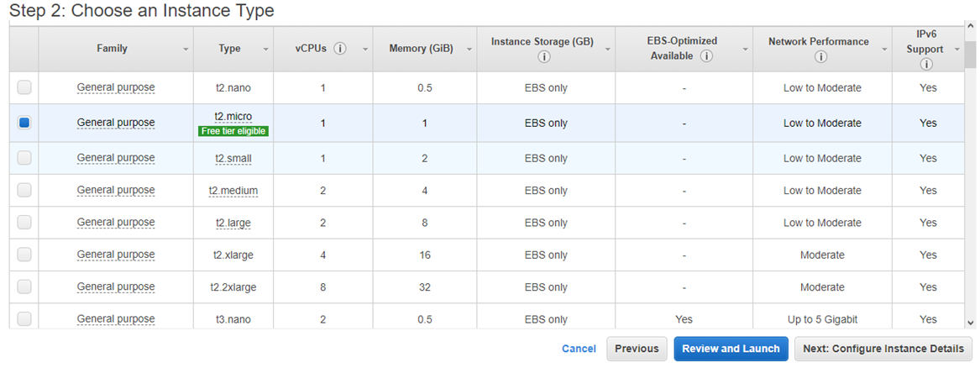The image size is (980, 368).
Task: Select the t2.small instance checkbox
Action: (24, 158)
